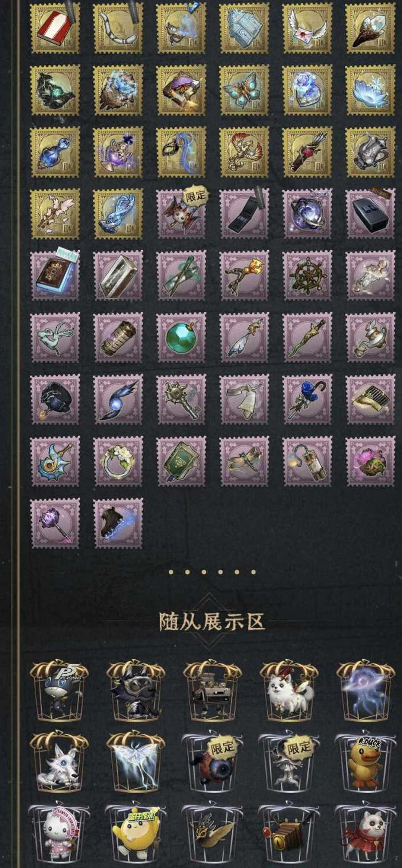402x868 pixels.
Task: Click the 随从展示区 section heading
Action: 212,621
